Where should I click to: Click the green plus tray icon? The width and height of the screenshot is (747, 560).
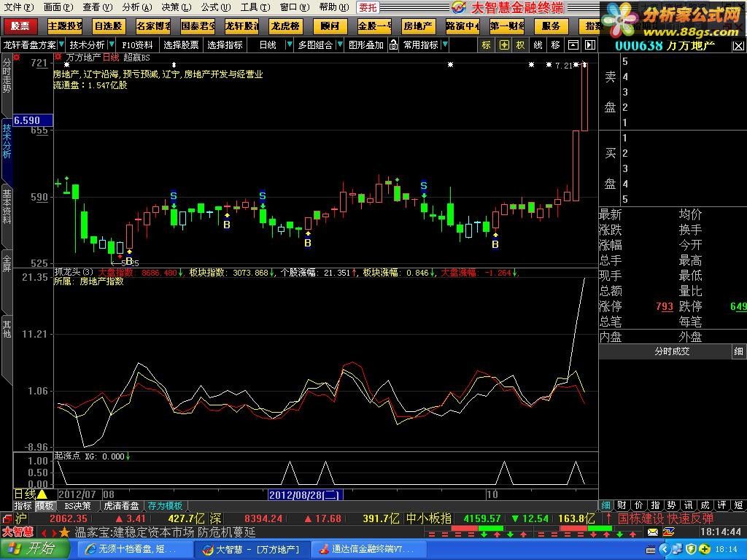tap(705, 550)
